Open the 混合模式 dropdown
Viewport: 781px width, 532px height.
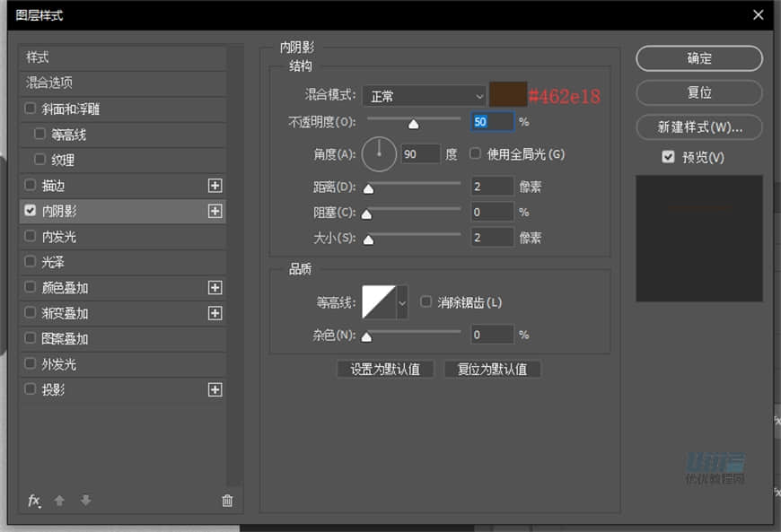424,95
